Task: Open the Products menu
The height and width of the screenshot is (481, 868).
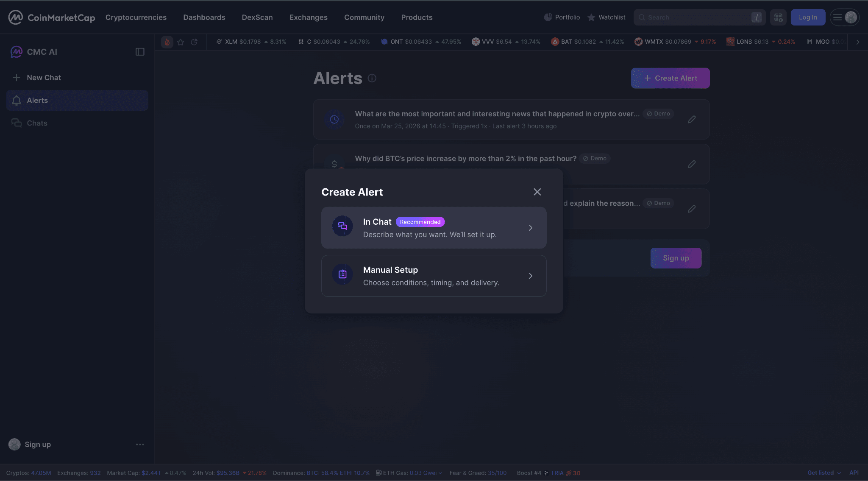Action: pos(417,17)
